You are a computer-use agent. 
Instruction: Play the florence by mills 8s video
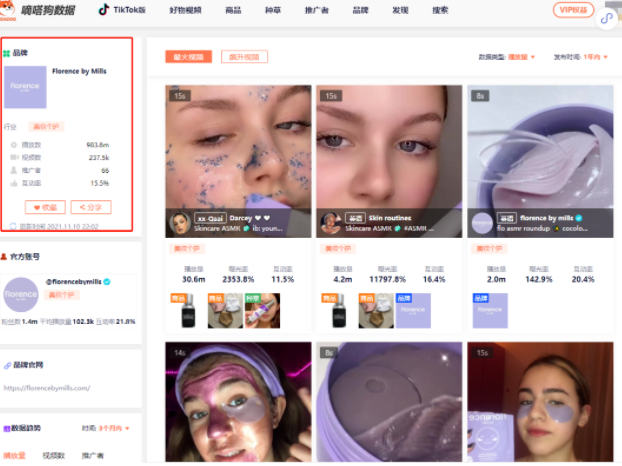(540, 161)
